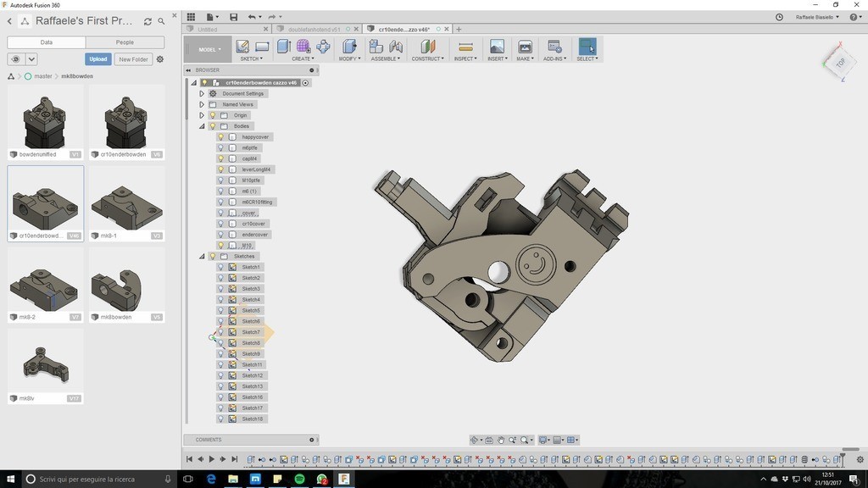Switch to the People tab
This screenshot has height=488, width=868.
pyautogui.click(x=125, y=42)
